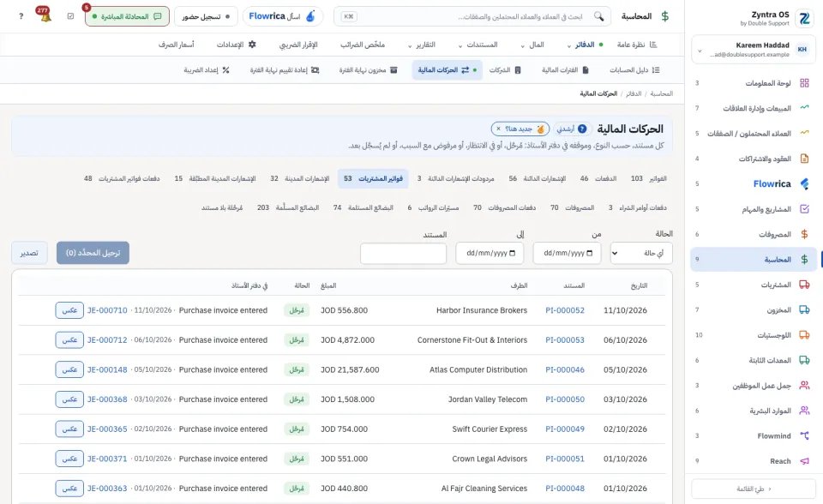Collapse the sidebar with طيّ القائمة
This screenshot has height=504, width=823.
[x=754, y=489]
